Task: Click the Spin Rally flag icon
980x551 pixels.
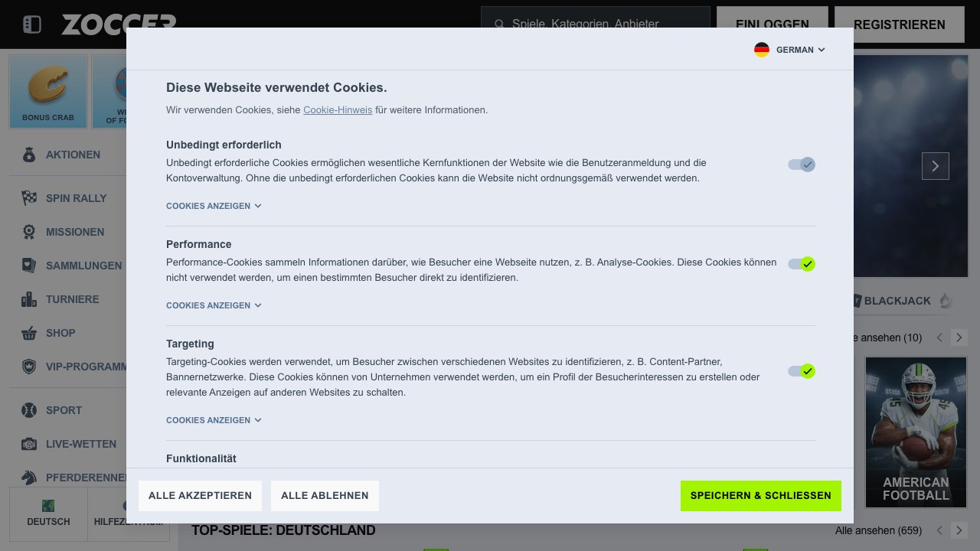Action: click(29, 198)
